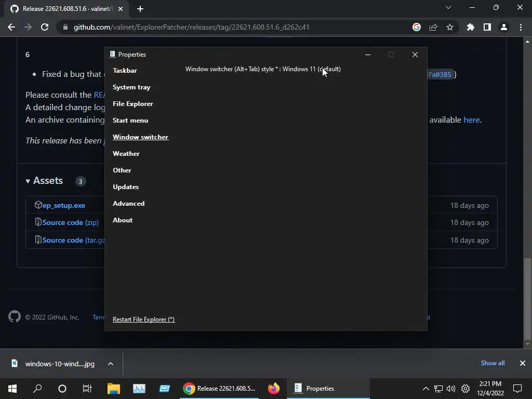Select the Window switcher section
The width and height of the screenshot is (532, 399).
140,137
